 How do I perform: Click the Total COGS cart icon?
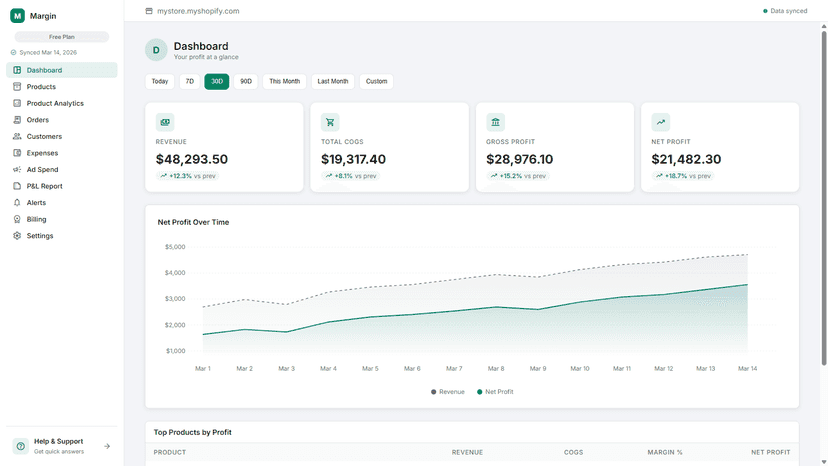(330, 122)
